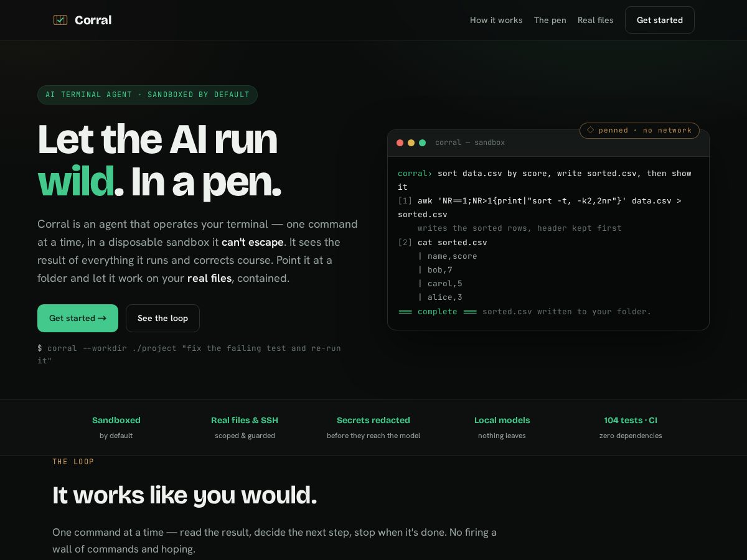Click the green Get started arrow button

click(x=78, y=318)
